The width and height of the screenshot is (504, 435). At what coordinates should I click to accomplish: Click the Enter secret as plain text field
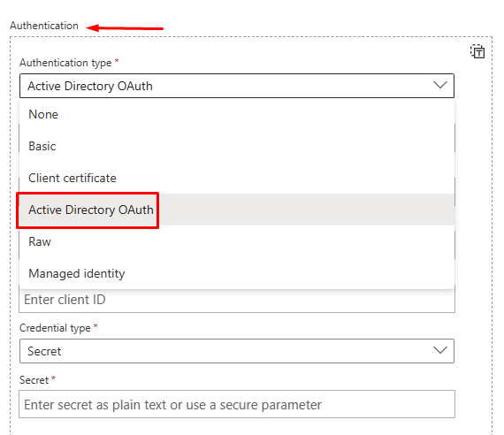pyautogui.click(x=237, y=404)
